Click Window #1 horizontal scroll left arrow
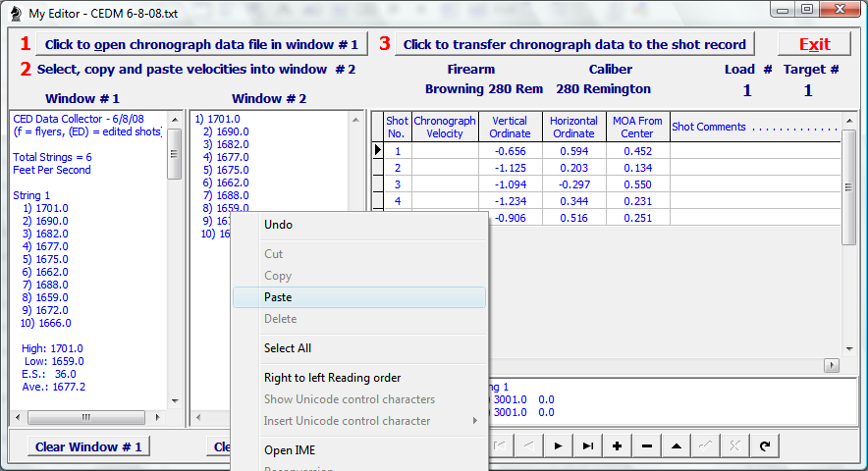 [18, 417]
